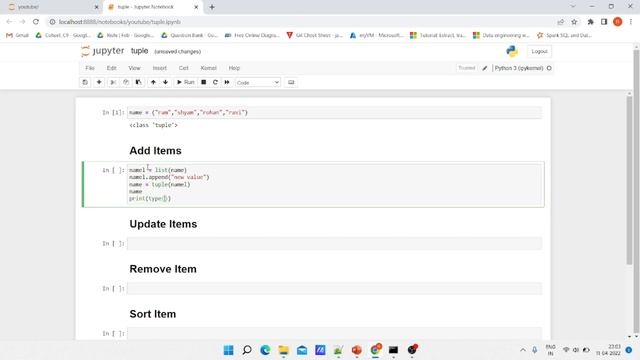This screenshot has width=640, height=360.
Task: Open the View menu
Action: 134,68
